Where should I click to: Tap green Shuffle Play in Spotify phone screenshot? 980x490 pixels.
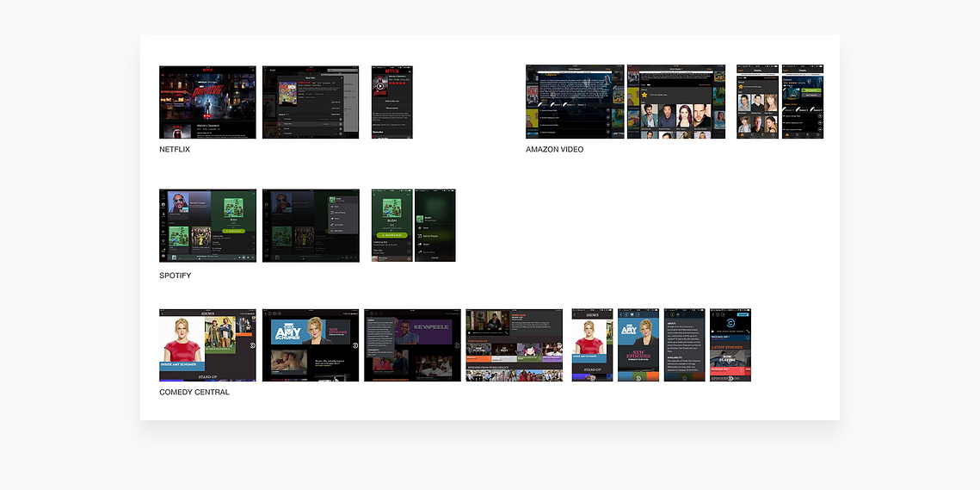point(391,235)
